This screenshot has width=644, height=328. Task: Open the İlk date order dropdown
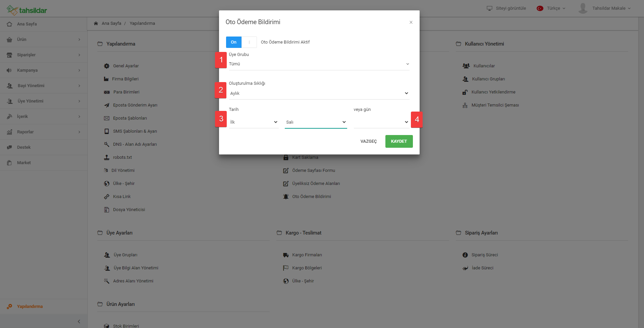click(x=254, y=122)
